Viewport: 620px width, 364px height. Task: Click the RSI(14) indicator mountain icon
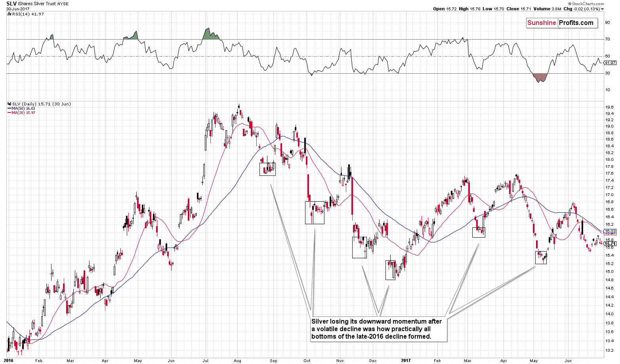click(x=9, y=14)
